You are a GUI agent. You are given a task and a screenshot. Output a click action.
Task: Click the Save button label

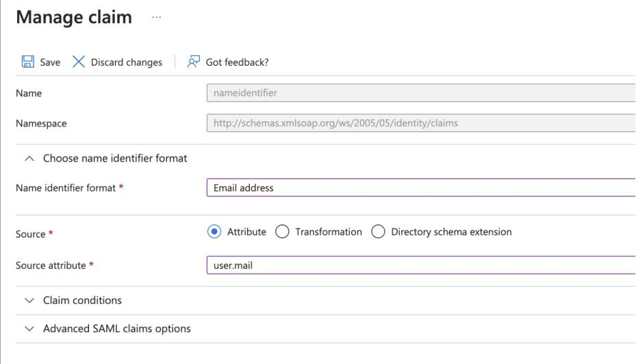tap(50, 62)
